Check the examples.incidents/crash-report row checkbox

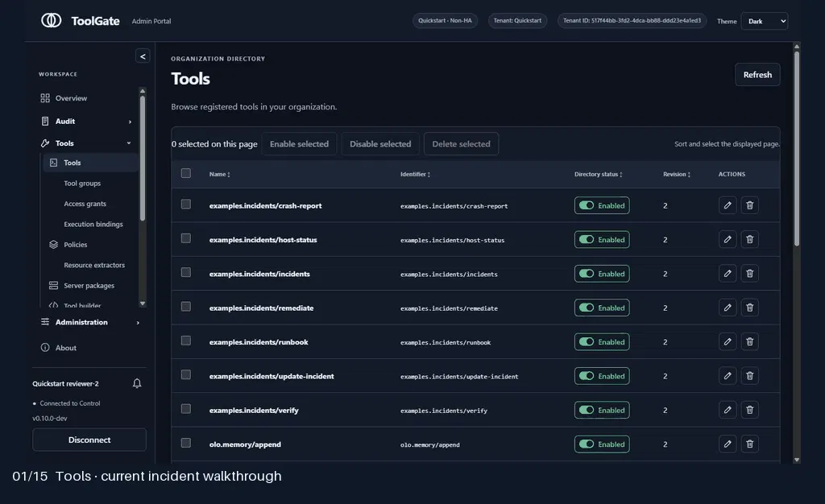pos(186,204)
